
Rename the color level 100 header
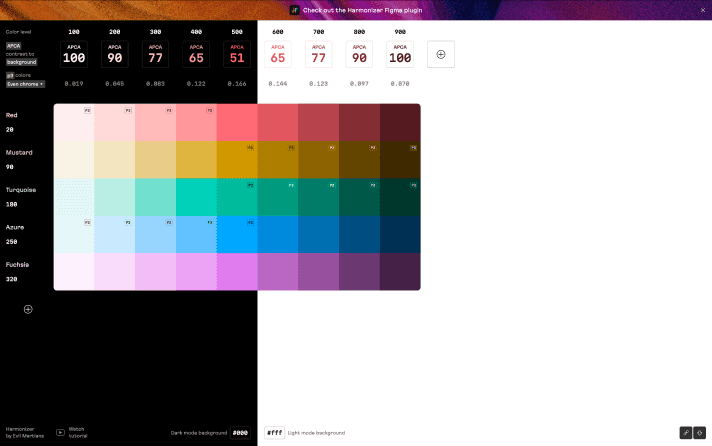[x=74, y=32]
